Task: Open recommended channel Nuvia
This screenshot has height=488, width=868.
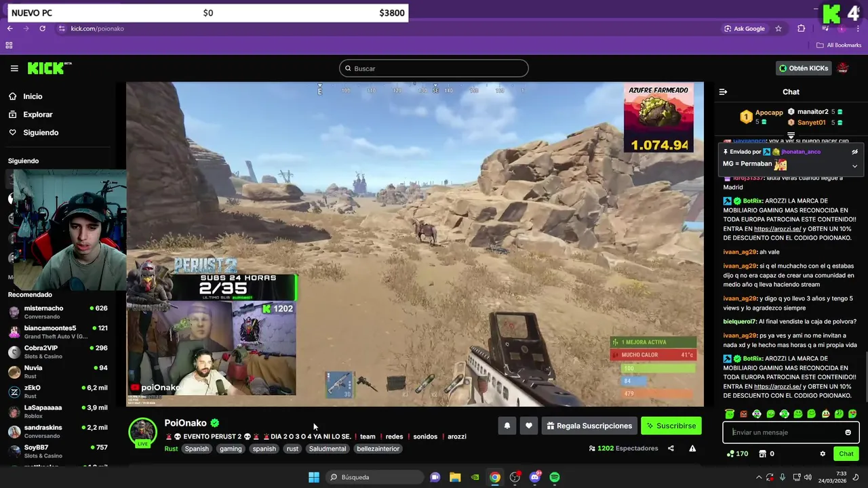Action: (x=58, y=371)
